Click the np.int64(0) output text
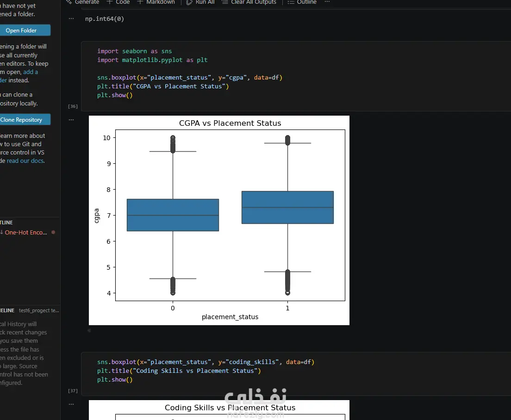The width and height of the screenshot is (511, 420). [x=105, y=19]
